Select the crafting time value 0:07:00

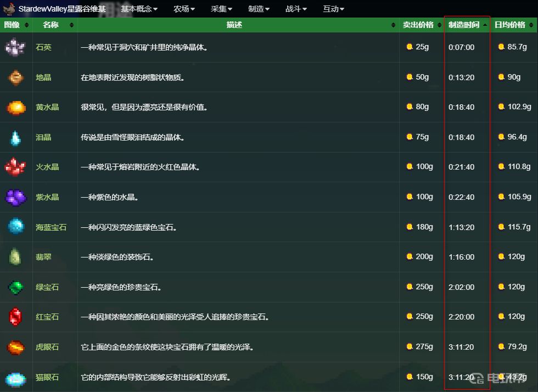point(461,47)
